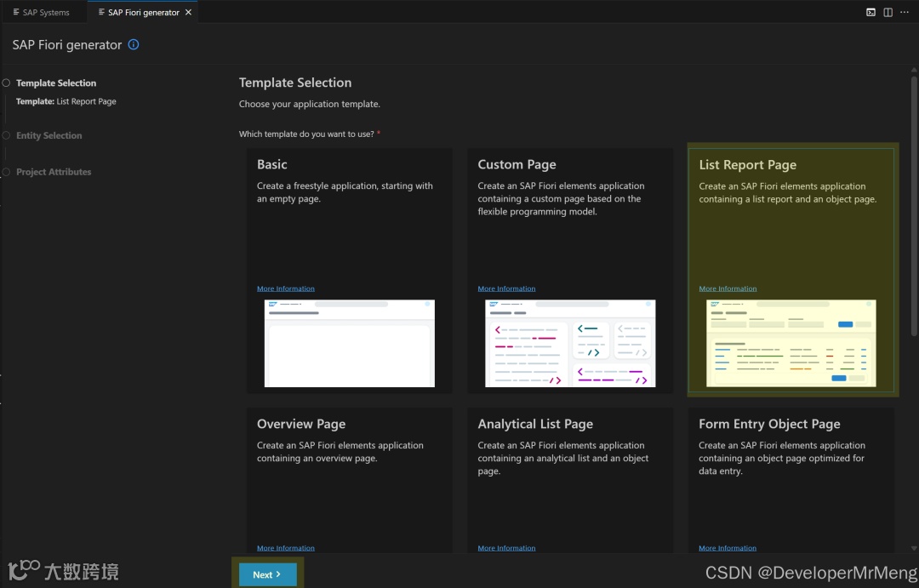Close the SAP Fiori generator tab
919x588 pixels.
click(188, 12)
